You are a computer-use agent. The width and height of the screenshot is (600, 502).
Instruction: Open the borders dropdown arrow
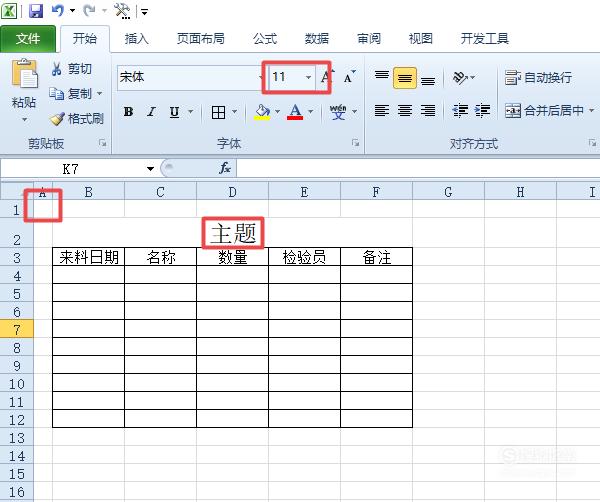(234, 112)
